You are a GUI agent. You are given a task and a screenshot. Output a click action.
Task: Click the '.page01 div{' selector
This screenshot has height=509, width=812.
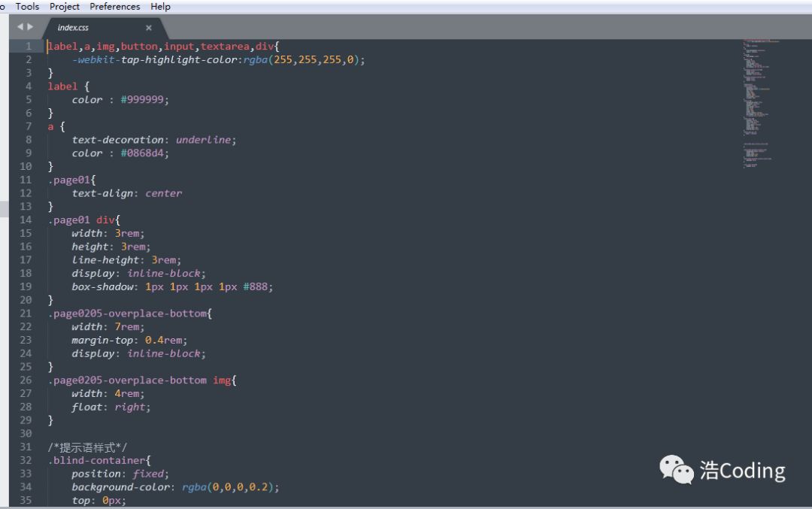tap(84, 220)
